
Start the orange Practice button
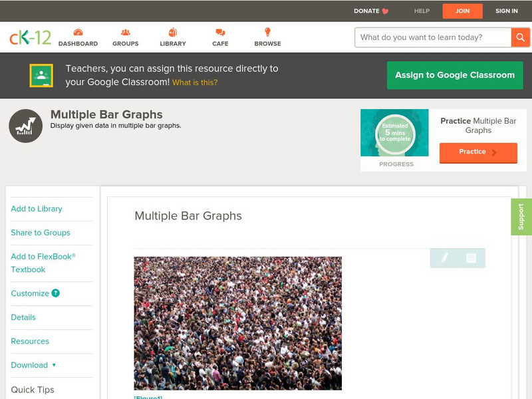coord(478,152)
